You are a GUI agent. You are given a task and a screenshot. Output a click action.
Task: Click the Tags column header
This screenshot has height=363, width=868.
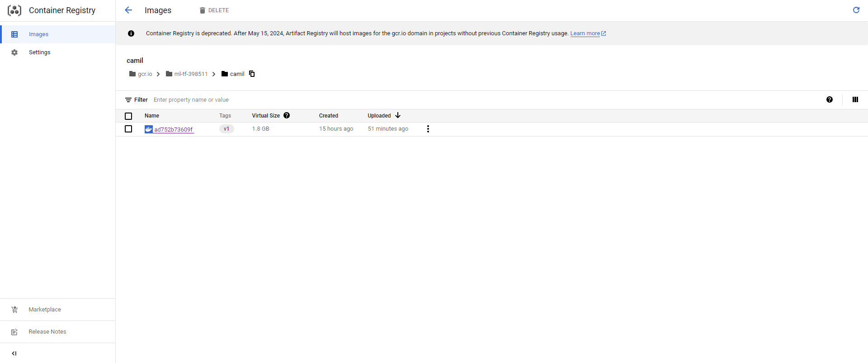click(225, 116)
